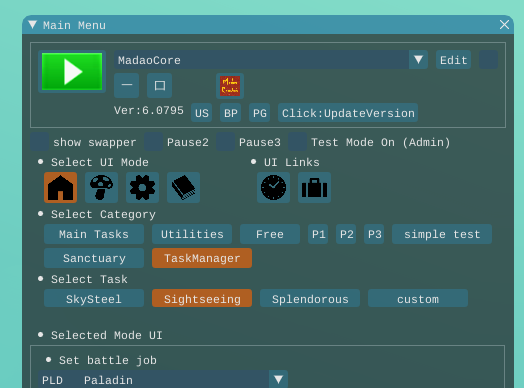Click the Selected Mode UI heading
This screenshot has width=524, height=388.
pyautogui.click(x=107, y=335)
